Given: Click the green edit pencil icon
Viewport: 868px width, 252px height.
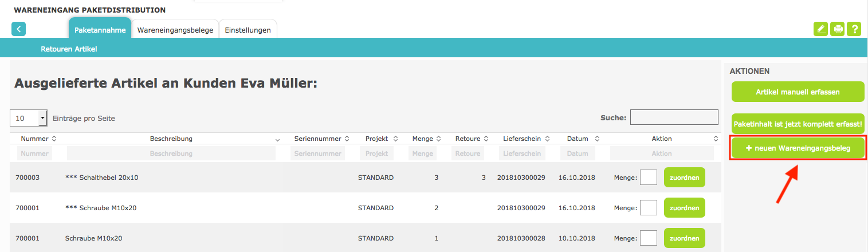Looking at the screenshot, I should click(x=821, y=29).
